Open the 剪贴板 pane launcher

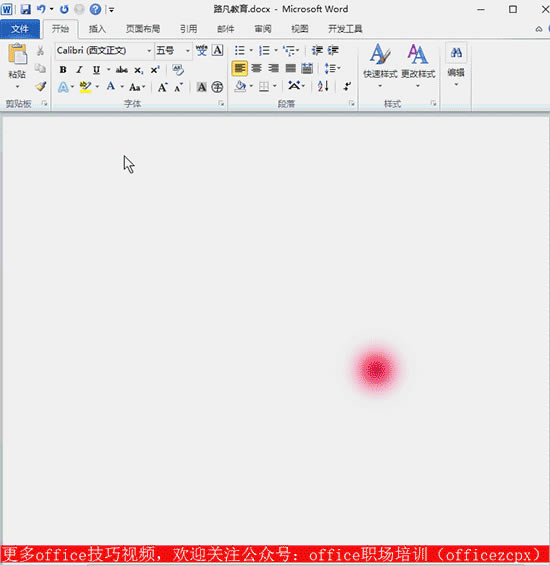click(x=44, y=104)
